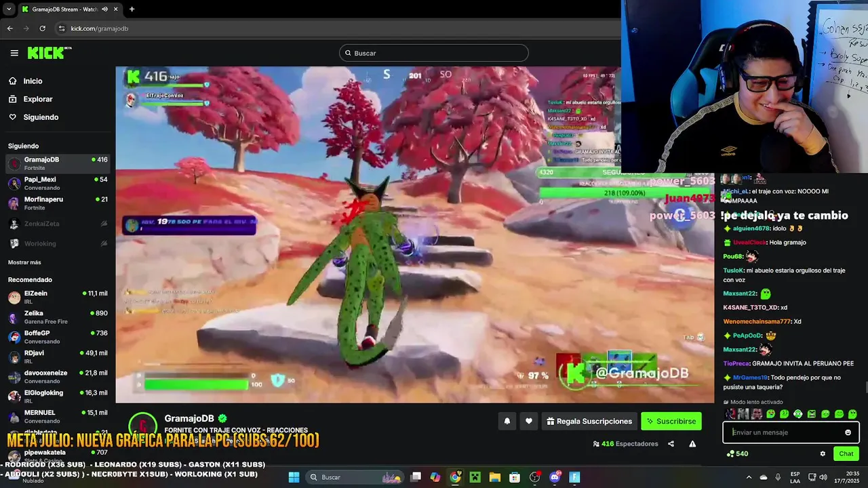Select Morfinaperu channel

click(x=58, y=203)
